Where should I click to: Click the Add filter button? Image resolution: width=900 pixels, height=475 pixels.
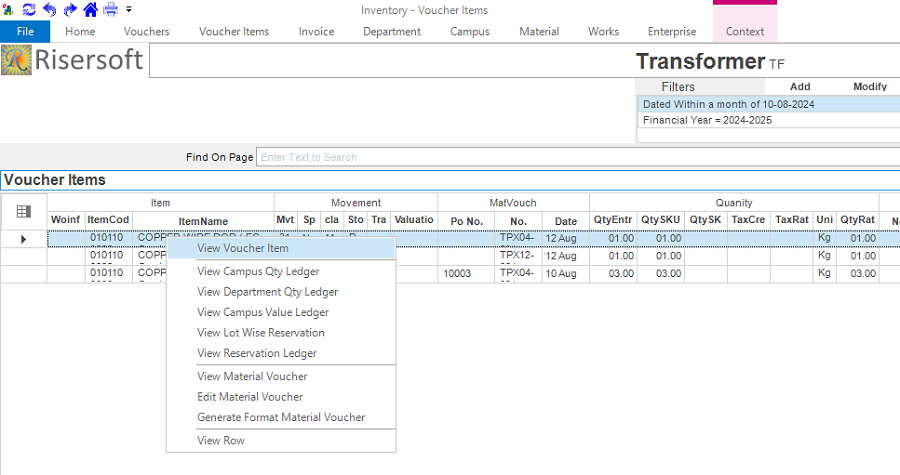point(800,87)
